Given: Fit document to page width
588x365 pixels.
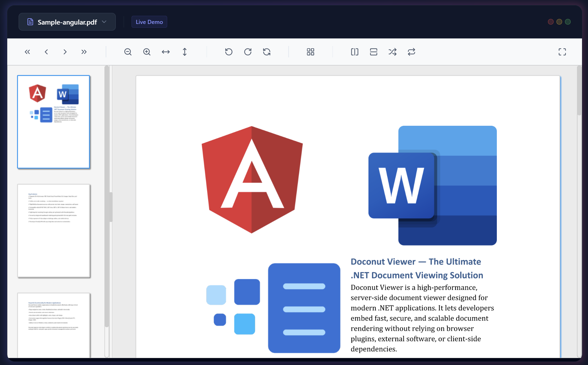Looking at the screenshot, I should pos(166,52).
